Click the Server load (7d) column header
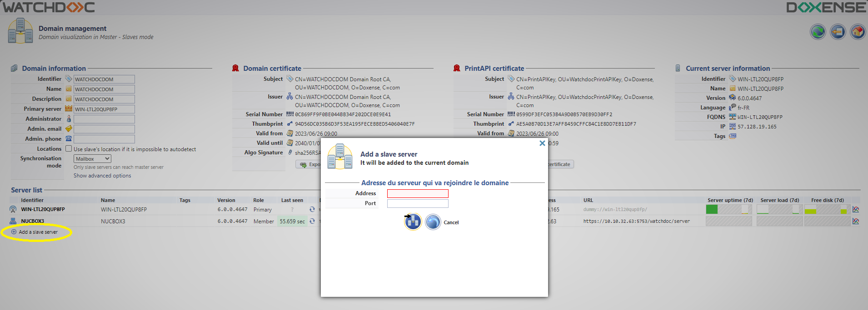868x310 pixels. click(x=780, y=200)
